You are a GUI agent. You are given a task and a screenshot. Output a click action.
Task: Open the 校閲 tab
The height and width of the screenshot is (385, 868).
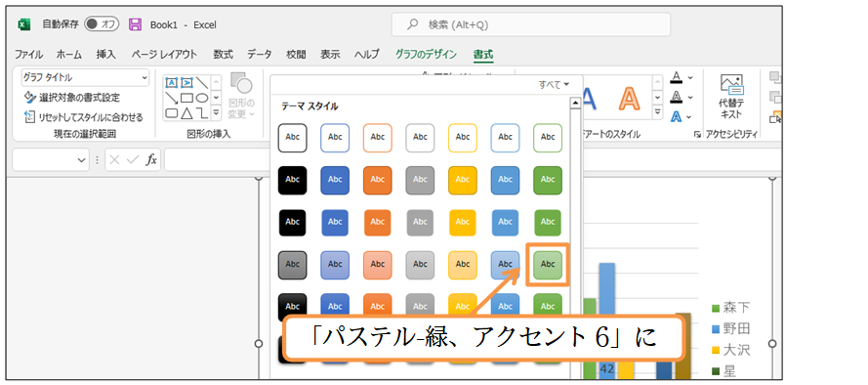tap(296, 55)
